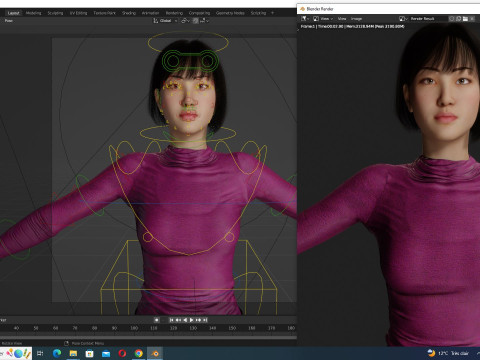Unlink the Render Result image
This screenshot has height=360, width=480.
point(472,19)
